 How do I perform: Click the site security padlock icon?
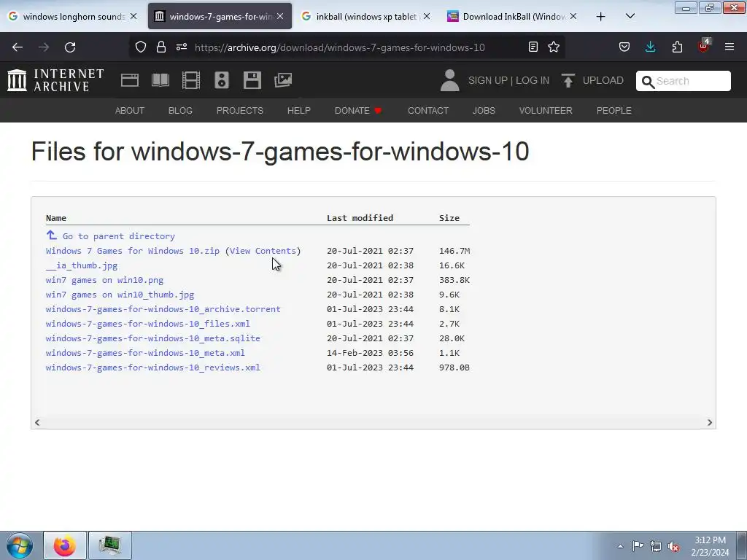161,47
